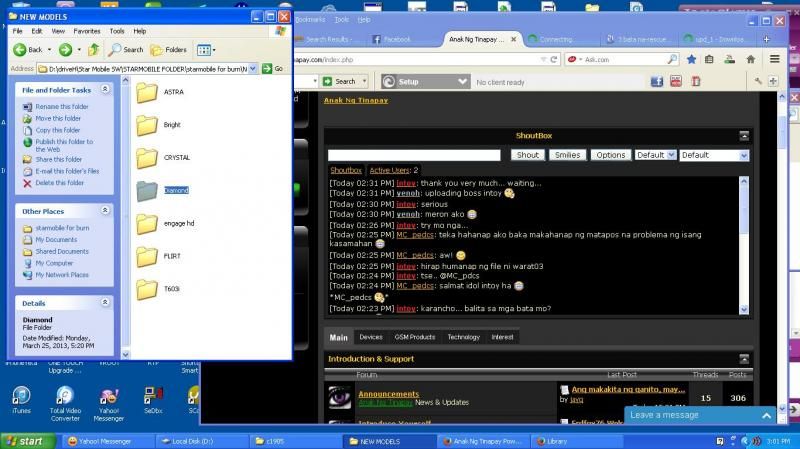Collapse the Introduction & Support section
This screenshot has height=449, width=800.
click(743, 358)
